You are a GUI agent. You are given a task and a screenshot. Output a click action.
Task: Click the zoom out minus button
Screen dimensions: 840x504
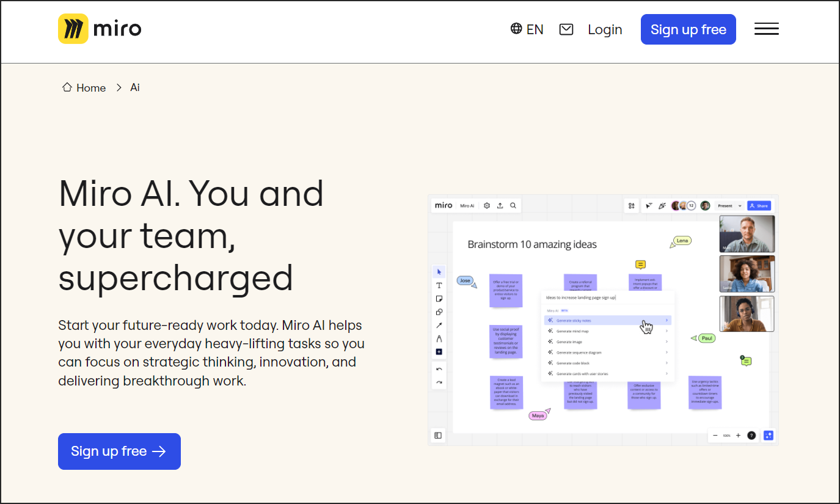(x=715, y=436)
